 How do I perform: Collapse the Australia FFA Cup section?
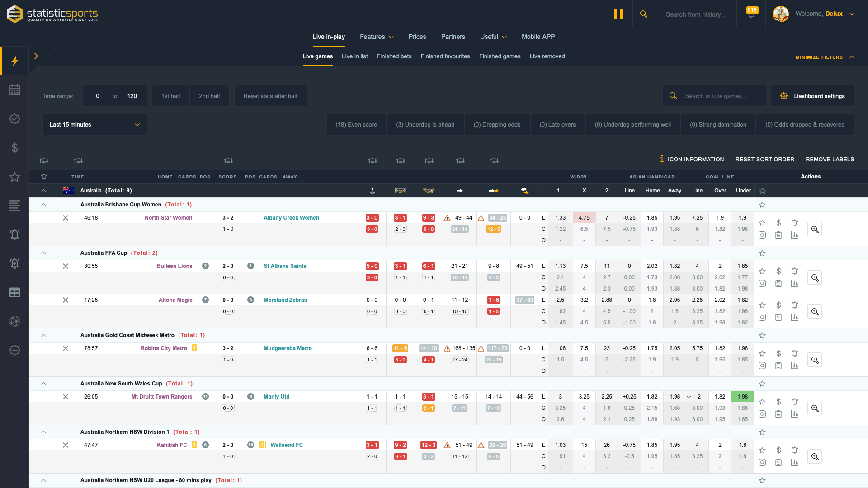pos(43,253)
